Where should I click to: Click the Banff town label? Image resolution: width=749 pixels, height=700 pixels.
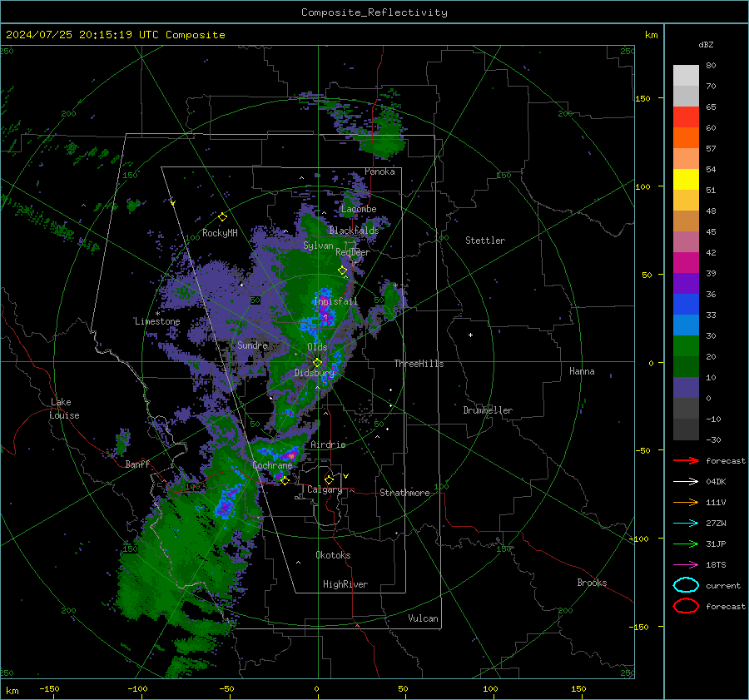pos(137,464)
